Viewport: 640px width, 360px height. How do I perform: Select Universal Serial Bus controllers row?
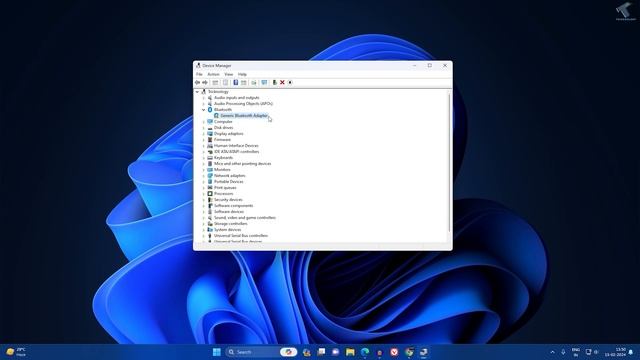point(241,236)
